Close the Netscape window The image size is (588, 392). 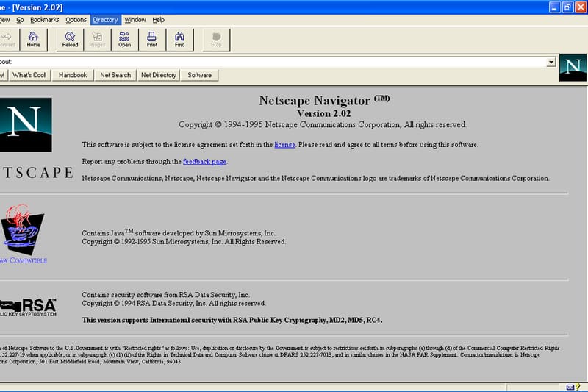click(x=581, y=7)
